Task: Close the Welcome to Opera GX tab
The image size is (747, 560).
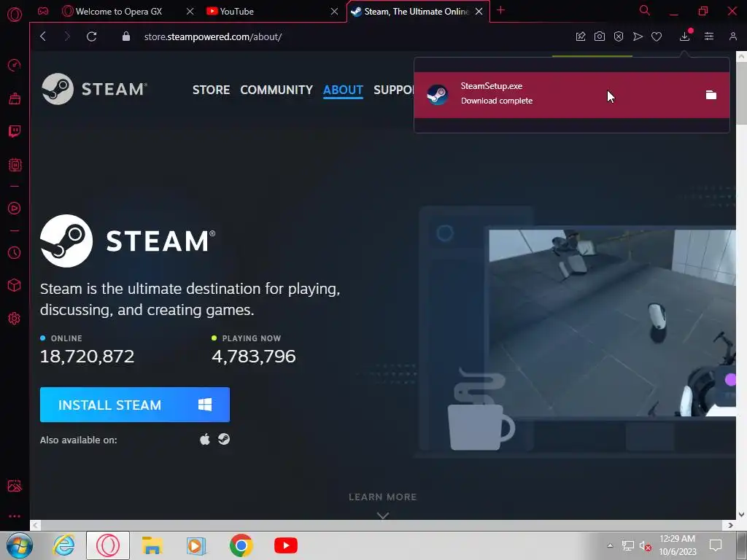Action: 190,12
